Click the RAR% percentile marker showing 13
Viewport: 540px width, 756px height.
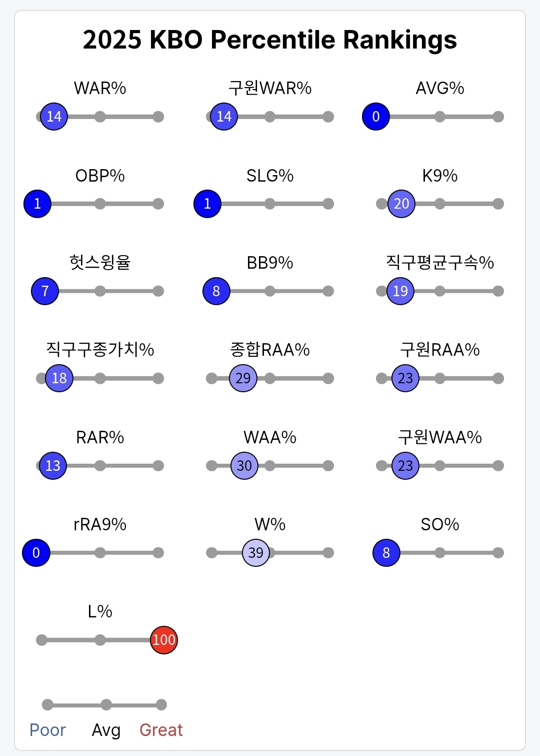point(53,466)
